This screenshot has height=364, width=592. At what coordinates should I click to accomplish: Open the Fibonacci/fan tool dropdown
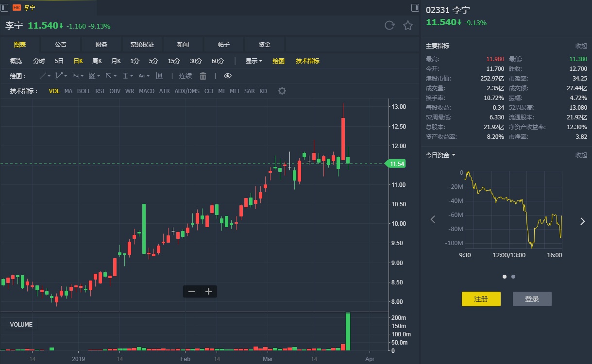pyautogui.click(x=94, y=76)
